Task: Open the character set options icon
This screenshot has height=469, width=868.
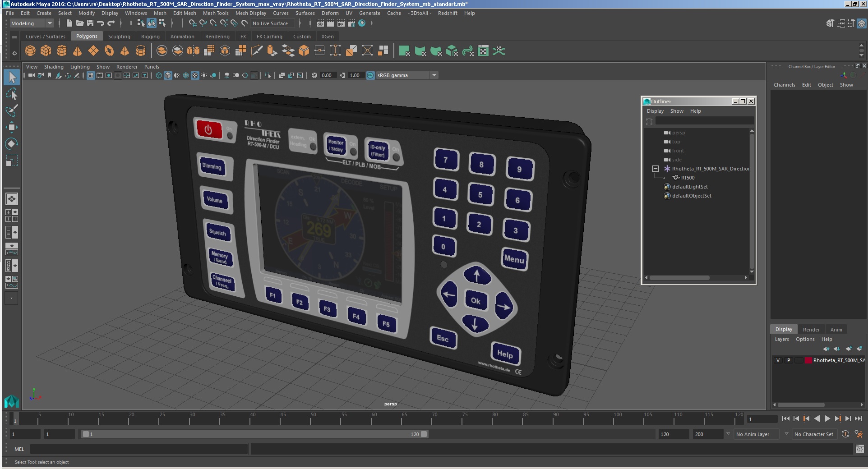Action: tap(859, 434)
